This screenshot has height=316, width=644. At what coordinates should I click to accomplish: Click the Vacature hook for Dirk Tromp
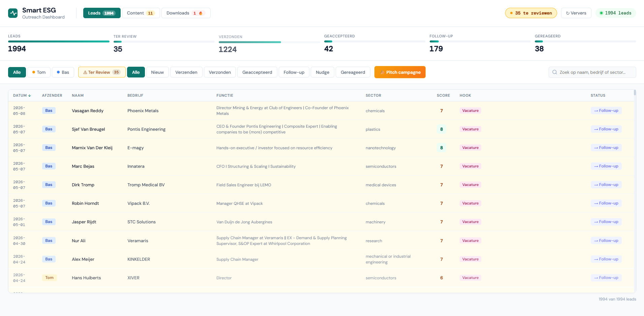coord(470,185)
